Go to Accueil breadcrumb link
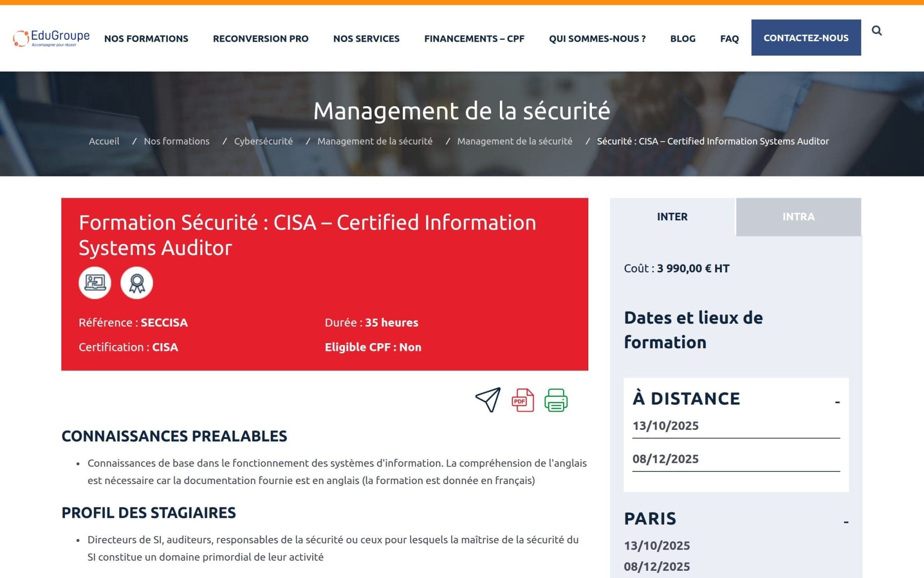The image size is (924, 578). click(x=104, y=141)
